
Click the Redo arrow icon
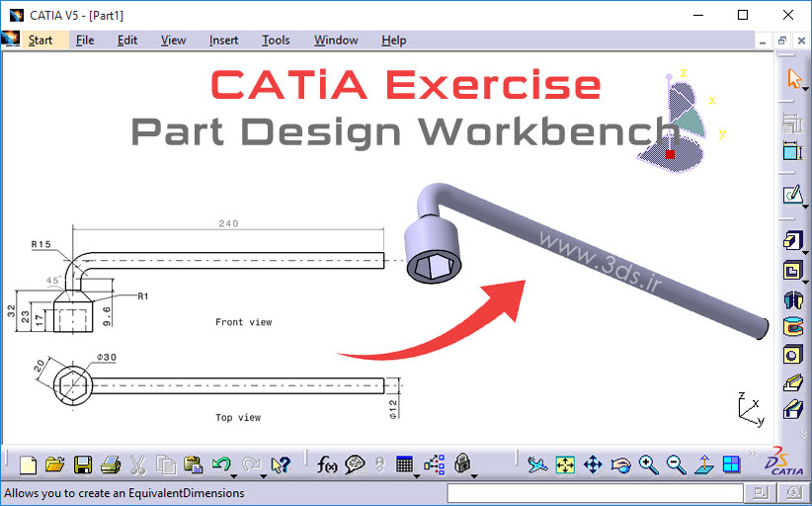pyautogui.click(x=251, y=464)
